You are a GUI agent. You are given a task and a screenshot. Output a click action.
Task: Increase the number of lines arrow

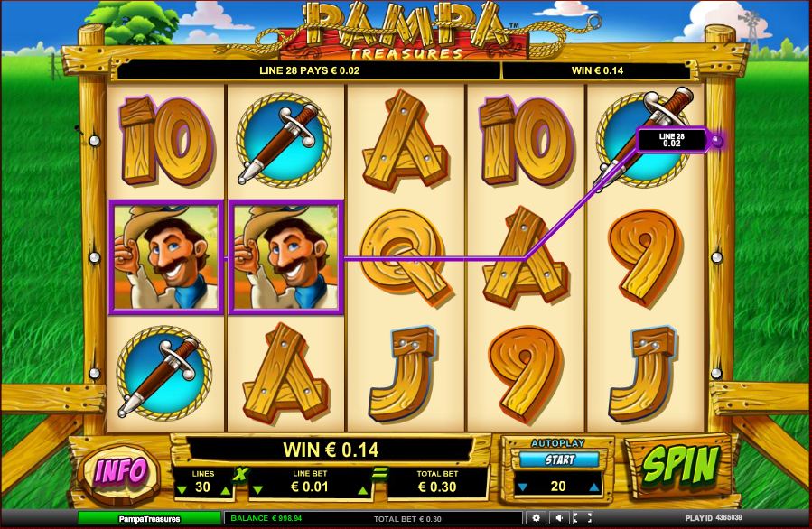[x=225, y=489]
